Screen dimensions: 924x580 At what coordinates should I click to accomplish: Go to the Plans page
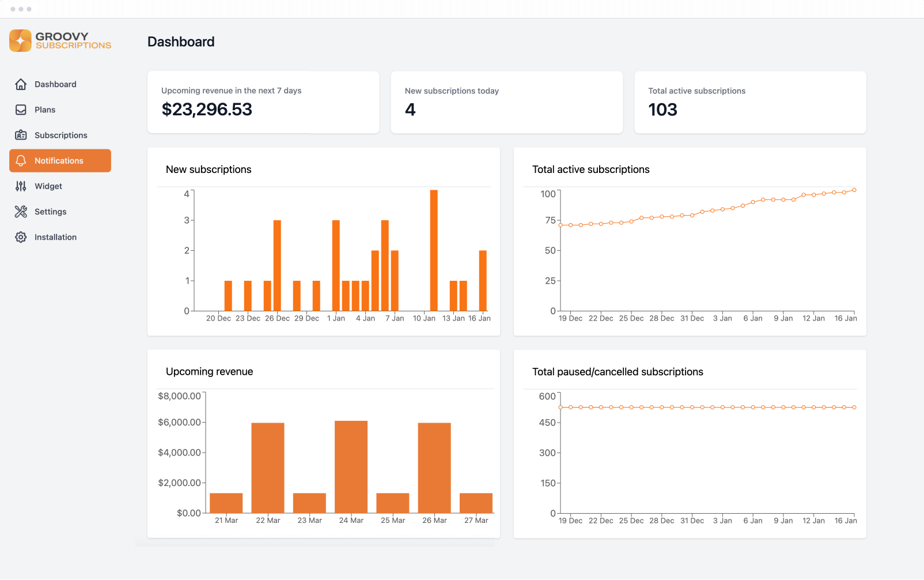pos(60,110)
